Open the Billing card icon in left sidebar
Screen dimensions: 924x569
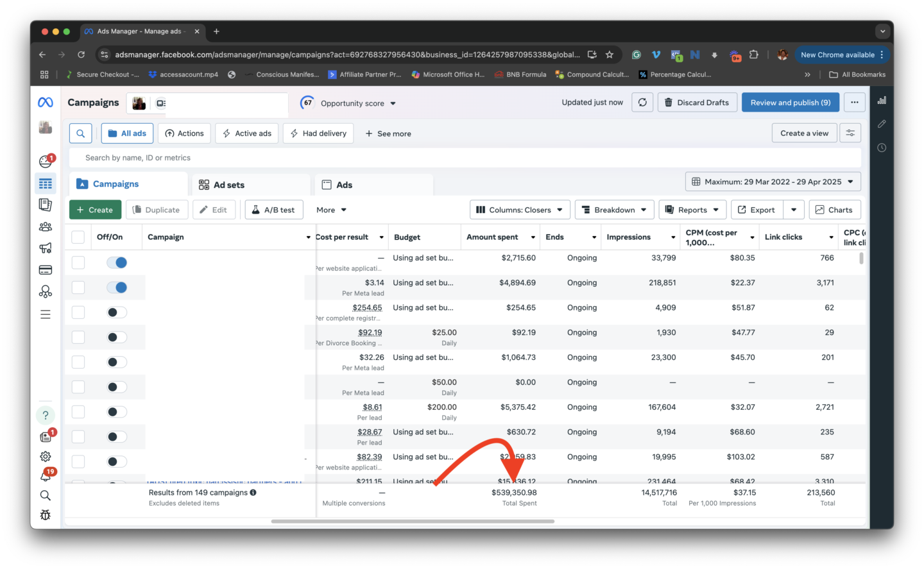point(46,270)
